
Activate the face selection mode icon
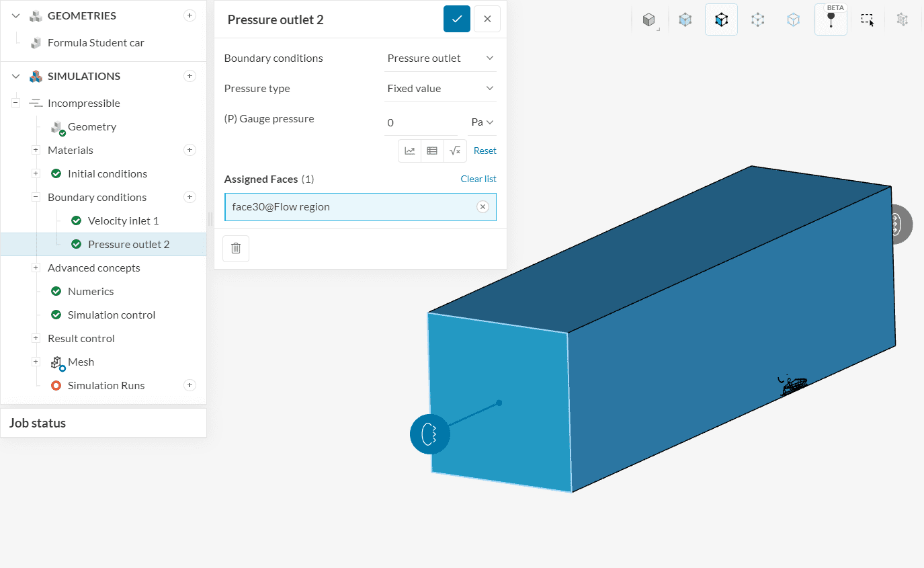point(721,20)
